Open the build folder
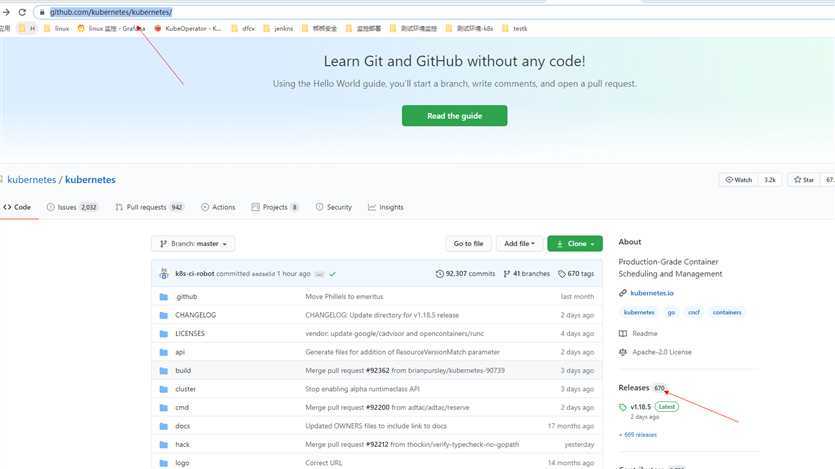Screen dimensions: 835x469 coord(183,371)
